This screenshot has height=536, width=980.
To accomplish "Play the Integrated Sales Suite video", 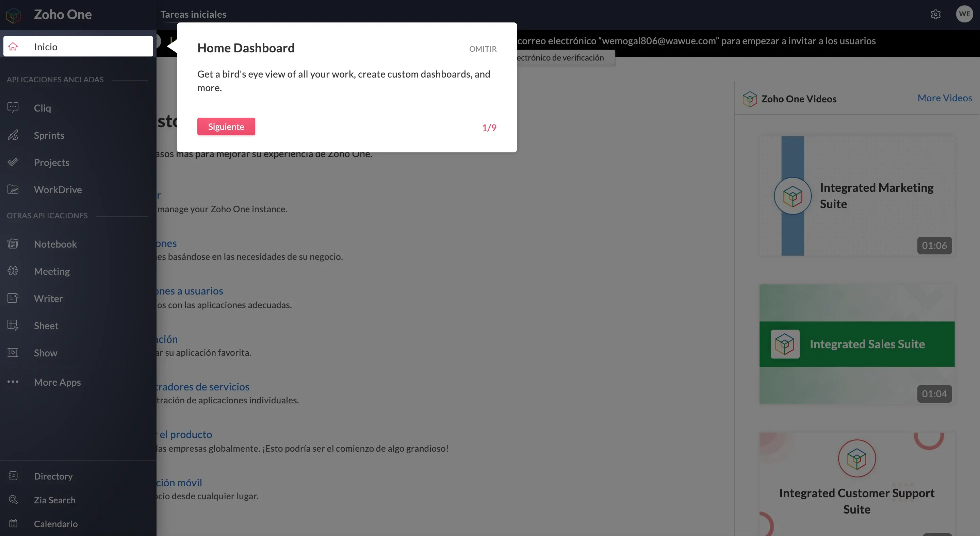I will coord(857,344).
